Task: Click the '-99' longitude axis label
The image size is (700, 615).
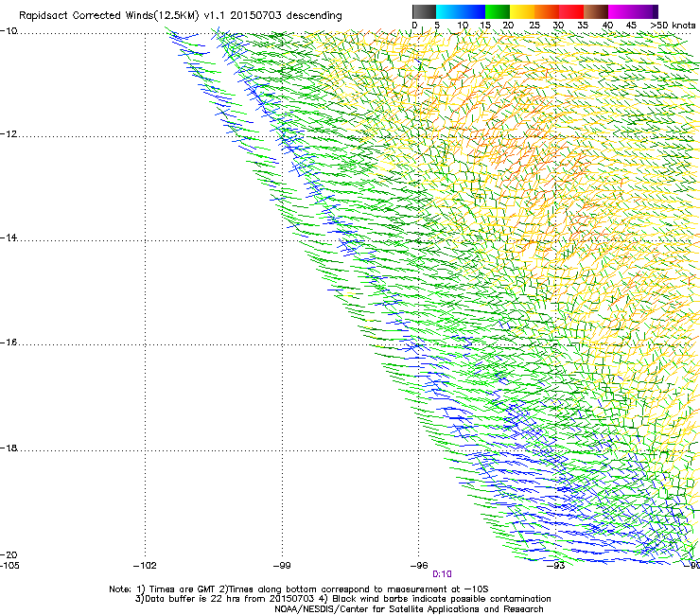Action: pos(282,566)
